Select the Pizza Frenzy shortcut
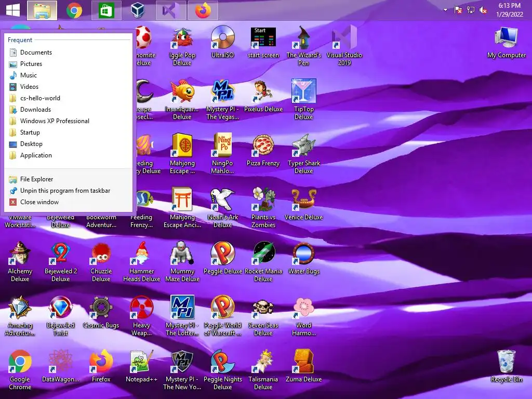532x399 pixels. (x=263, y=150)
